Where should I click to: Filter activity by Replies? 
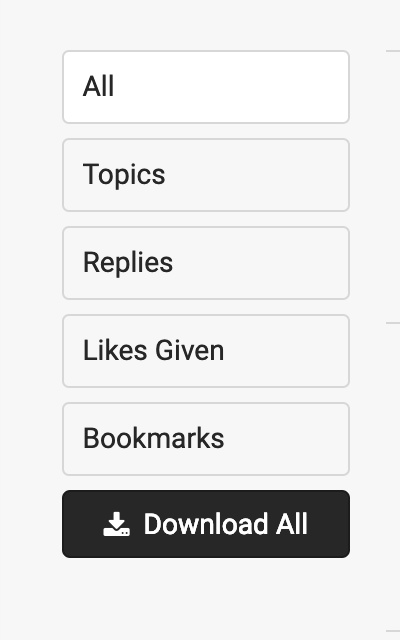click(206, 263)
